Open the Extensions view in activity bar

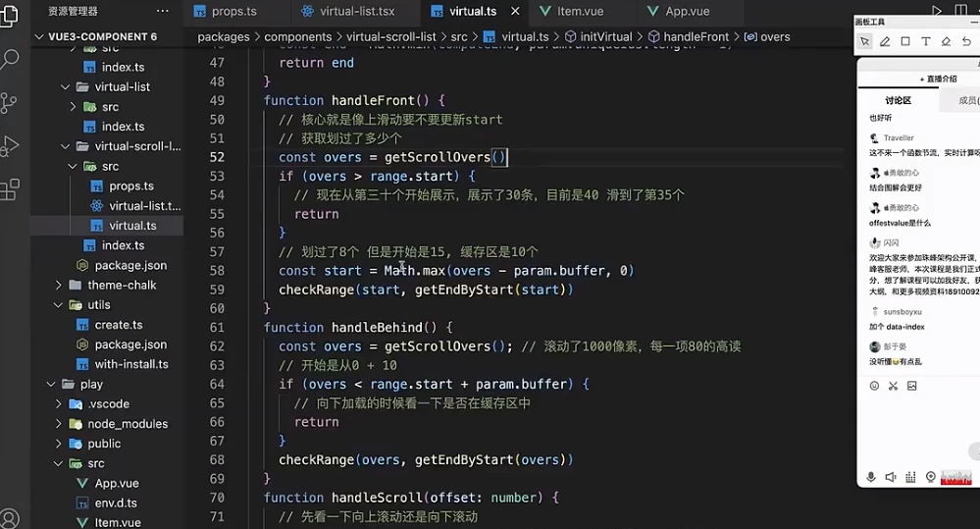10,187
